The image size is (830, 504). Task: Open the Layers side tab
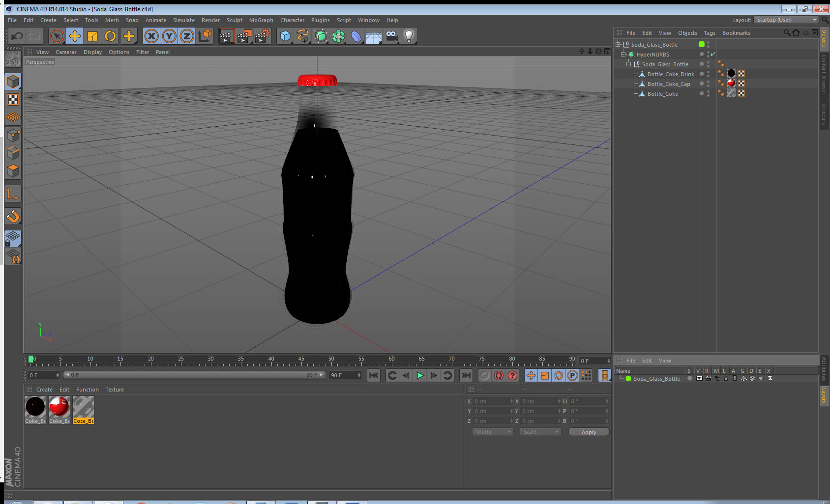pyautogui.click(x=824, y=395)
